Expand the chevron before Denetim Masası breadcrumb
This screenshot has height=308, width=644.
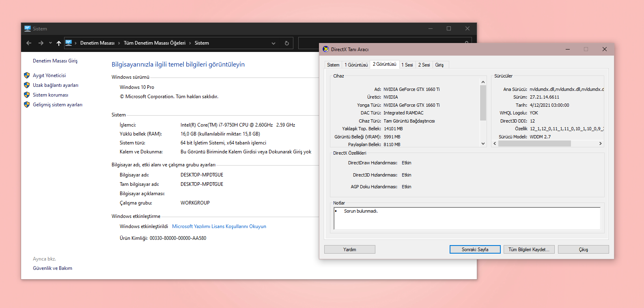coord(76,43)
